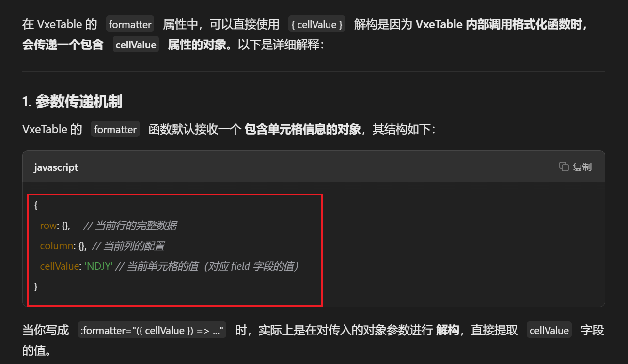The height and width of the screenshot is (364, 628).
Task: Click the :formatter="({ cellValue }) => ..." chip
Action: click(x=152, y=331)
